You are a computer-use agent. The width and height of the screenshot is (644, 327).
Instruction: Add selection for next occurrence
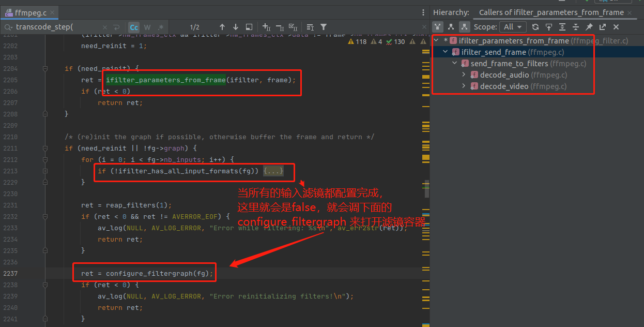point(266,27)
